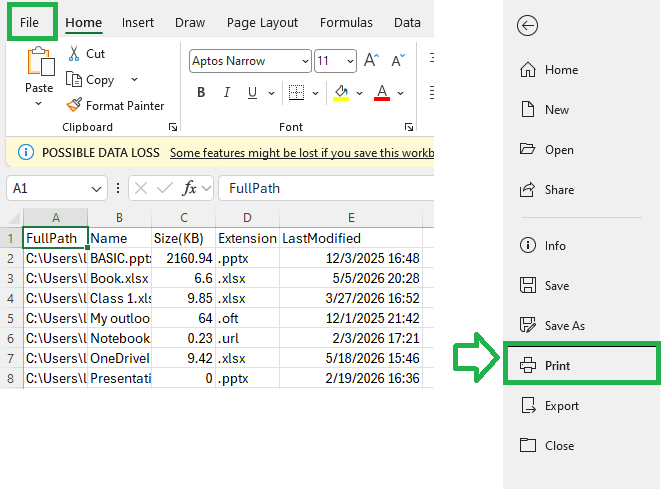Click the formula bar showing FullPath
The width and height of the screenshot is (661, 489).
(327, 188)
